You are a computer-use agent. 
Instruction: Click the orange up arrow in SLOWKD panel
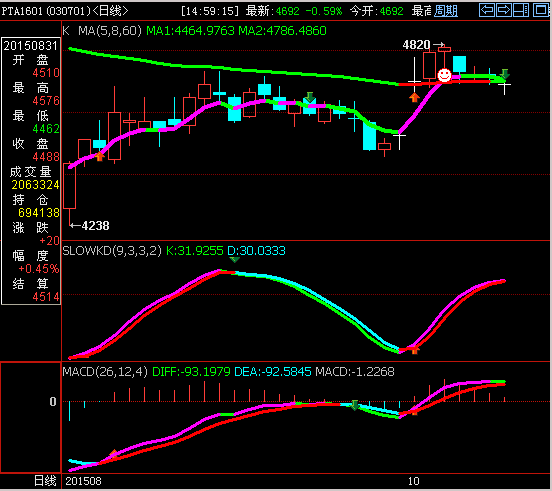click(x=415, y=350)
